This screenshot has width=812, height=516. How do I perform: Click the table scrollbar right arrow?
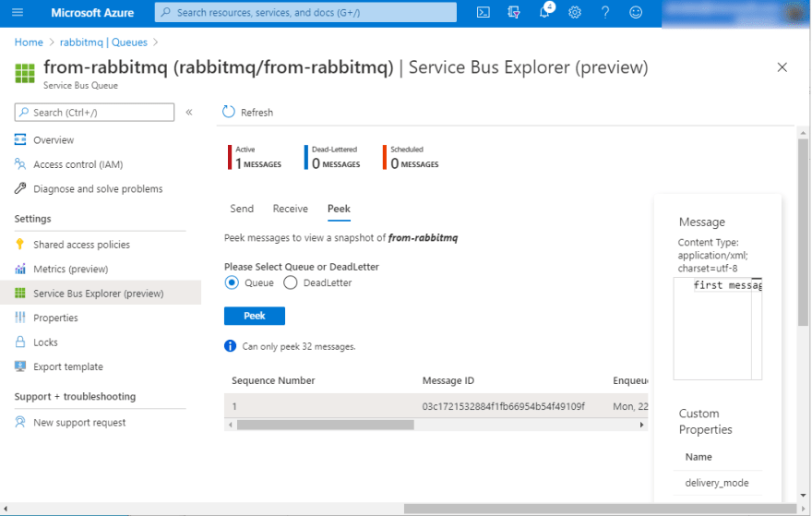[641, 425]
